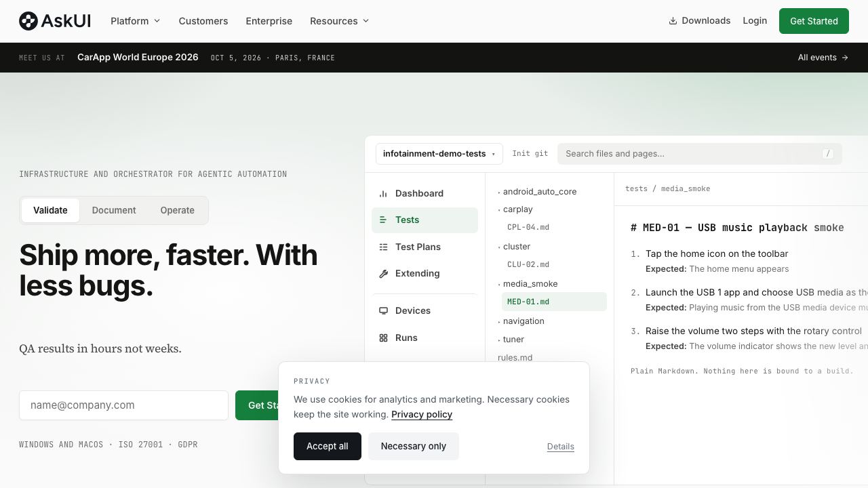This screenshot has width=868, height=488.
Task: Open the infotainment-demo-tests project selector
Action: tap(439, 154)
